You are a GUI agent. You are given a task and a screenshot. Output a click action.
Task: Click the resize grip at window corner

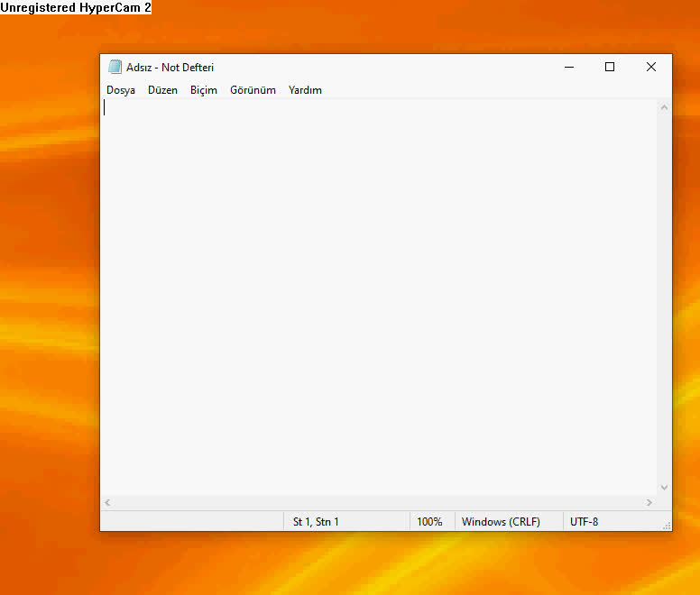pyautogui.click(x=667, y=526)
